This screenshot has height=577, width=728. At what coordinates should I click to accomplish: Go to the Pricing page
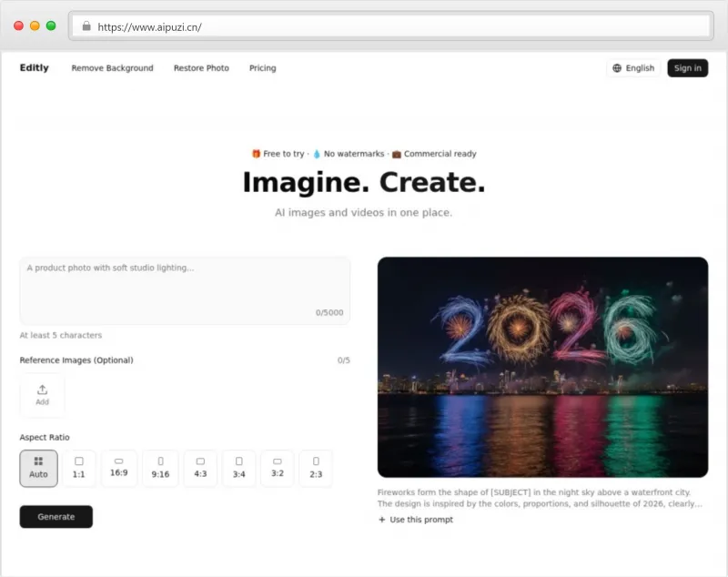tap(262, 68)
